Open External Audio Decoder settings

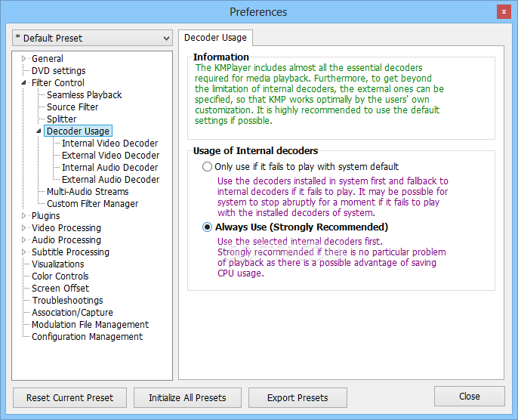110,180
